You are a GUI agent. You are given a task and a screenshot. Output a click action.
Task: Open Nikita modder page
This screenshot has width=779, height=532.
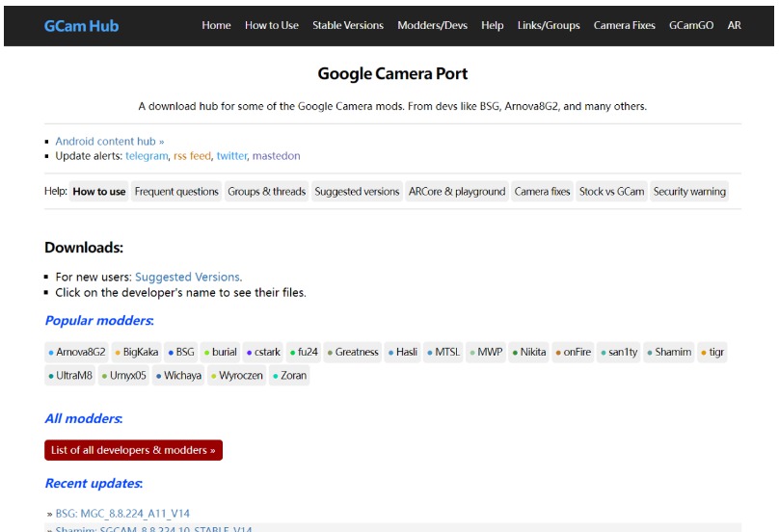click(528, 352)
